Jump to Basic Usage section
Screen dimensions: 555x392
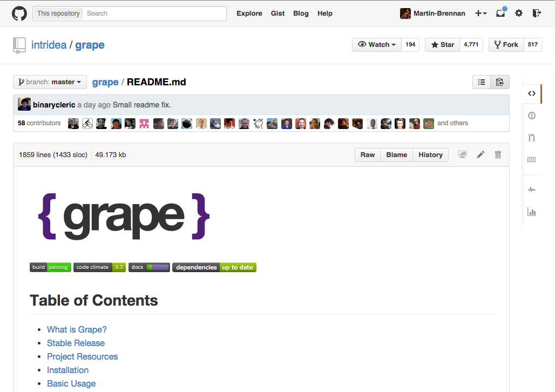pyautogui.click(x=71, y=383)
